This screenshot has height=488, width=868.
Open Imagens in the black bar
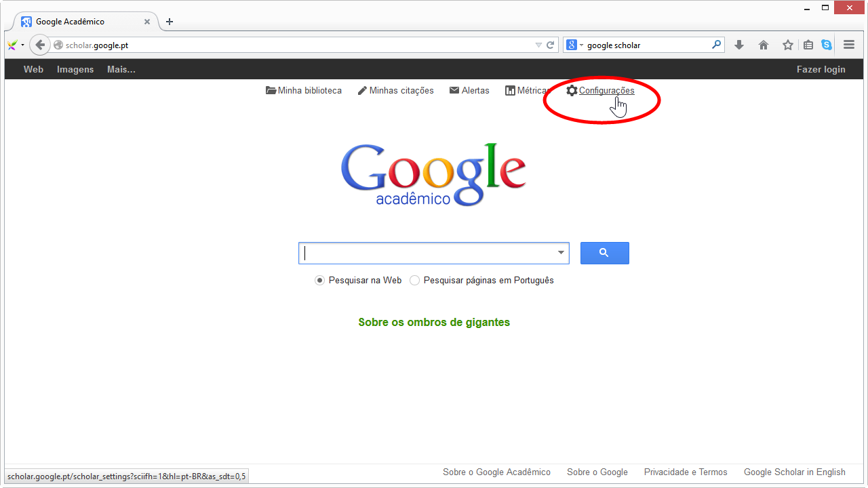[75, 69]
